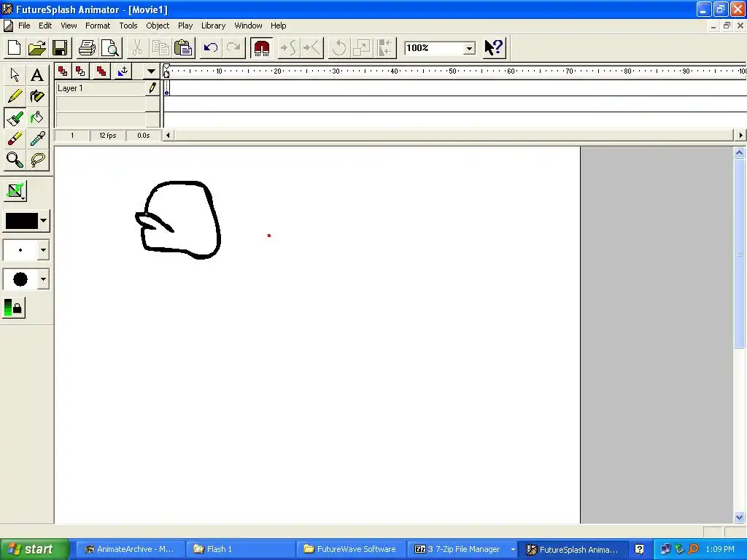
Task: Open the File menu
Action: point(24,26)
